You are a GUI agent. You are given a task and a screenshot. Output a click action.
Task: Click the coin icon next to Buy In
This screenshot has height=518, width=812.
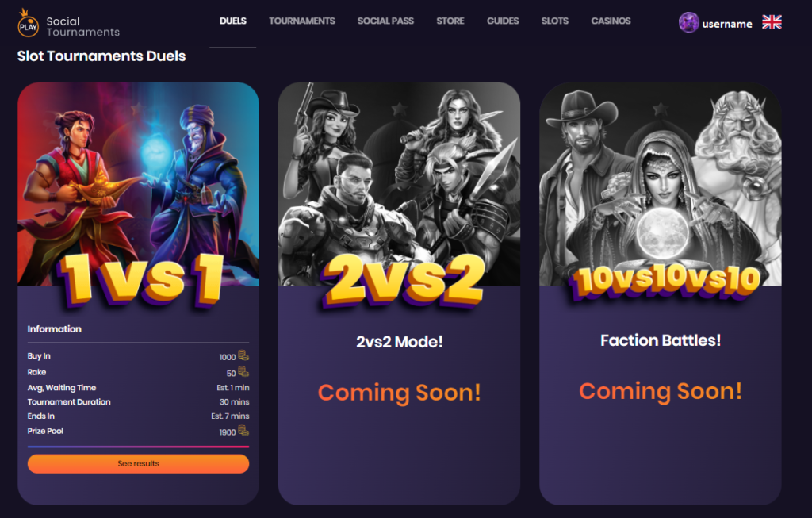coord(243,356)
